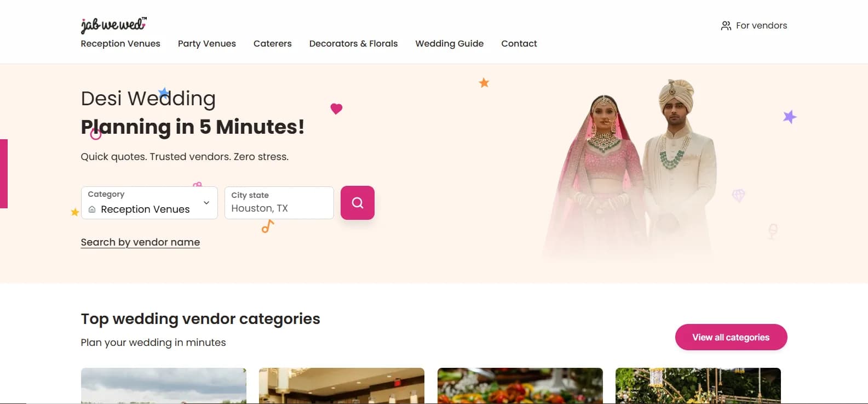The height and width of the screenshot is (404, 868).
Task: Go to the Caterers nav item
Action: 273,43
